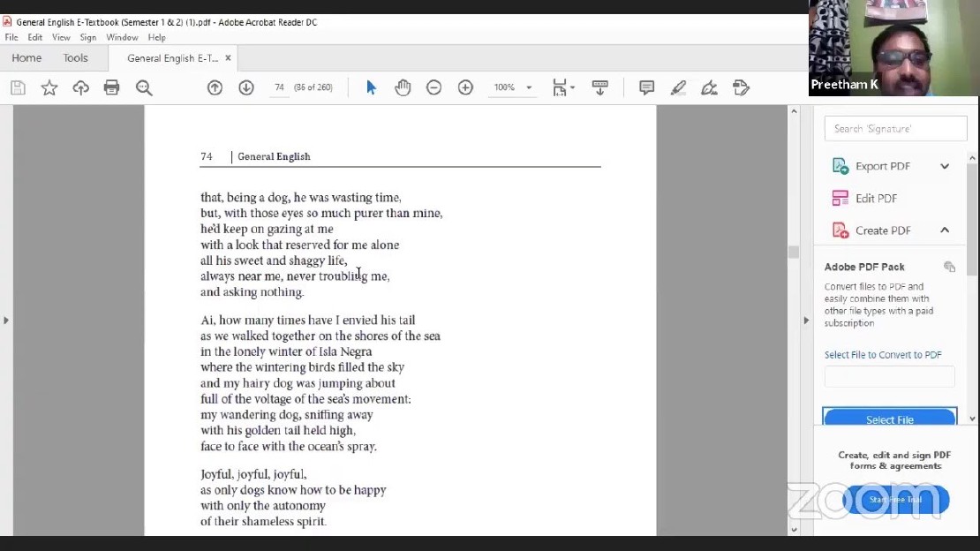Click the Search 'Signature' tools field
This screenshot has height=551, width=980.
pos(895,129)
